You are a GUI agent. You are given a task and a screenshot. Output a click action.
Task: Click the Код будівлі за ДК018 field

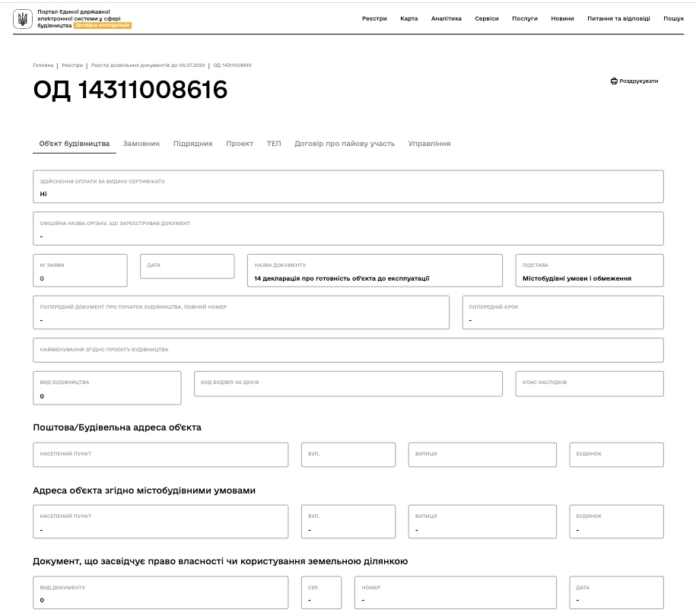click(x=348, y=383)
